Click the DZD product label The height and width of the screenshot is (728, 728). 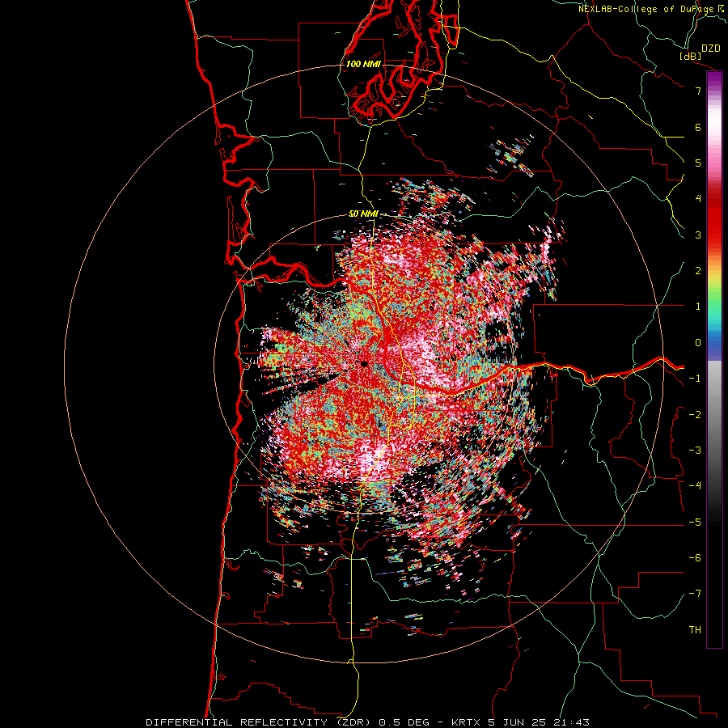pos(711,49)
